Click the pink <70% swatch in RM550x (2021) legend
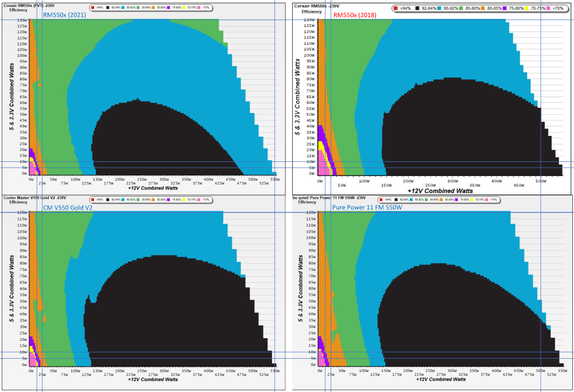Screen dimensions: 574x392 pos(199,7)
